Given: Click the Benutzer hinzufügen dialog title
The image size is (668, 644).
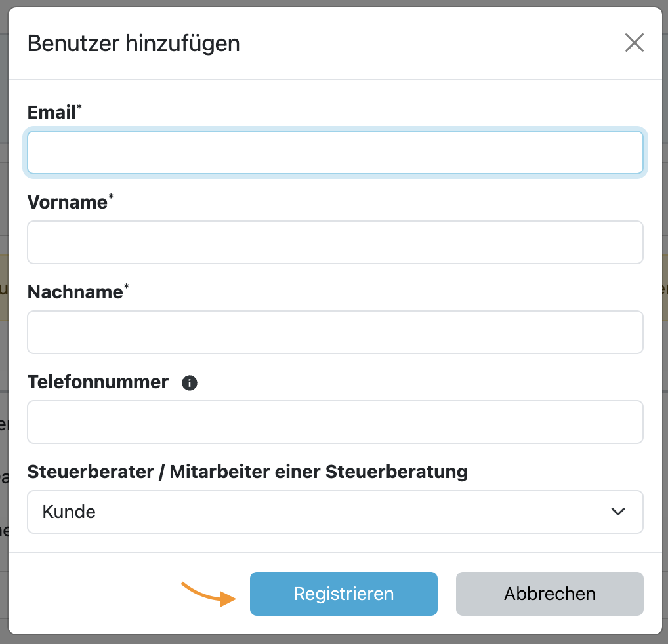Looking at the screenshot, I should pos(133,44).
